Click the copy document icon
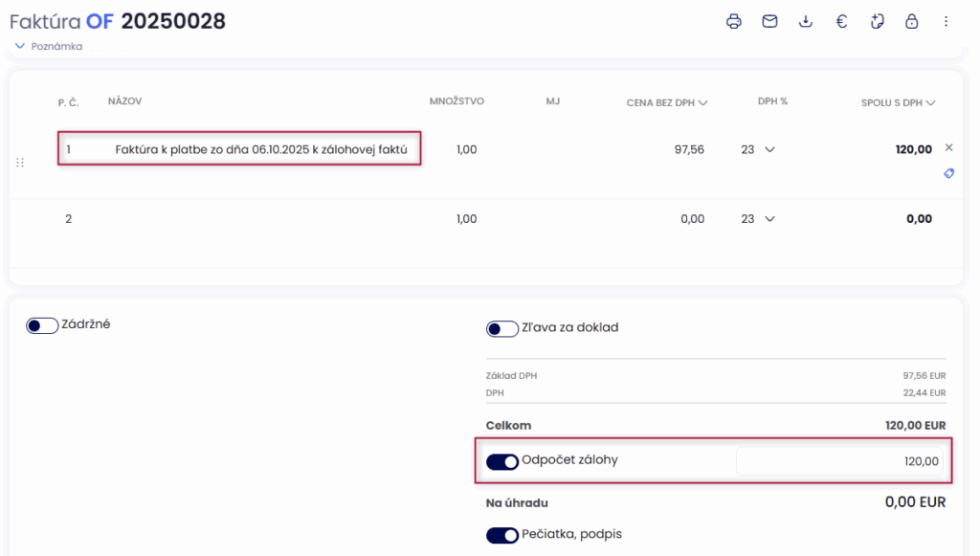This screenshot has width=980, height=556. [x=877, y=21]
